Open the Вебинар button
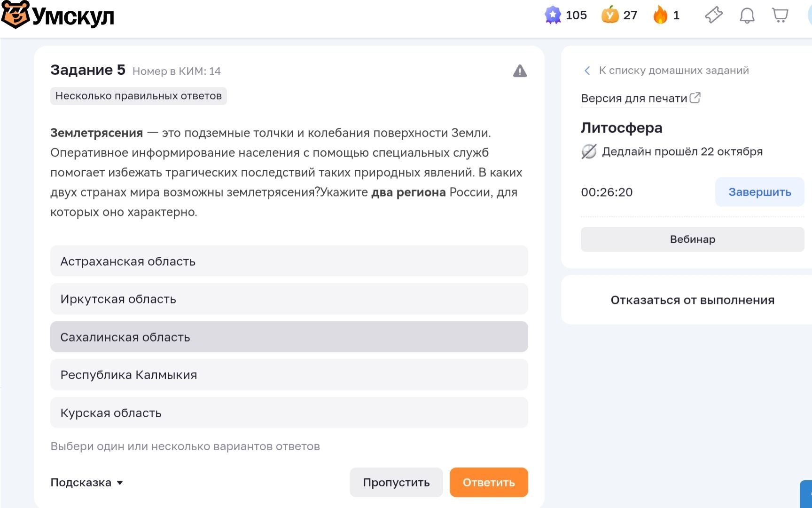 point(693,239)
